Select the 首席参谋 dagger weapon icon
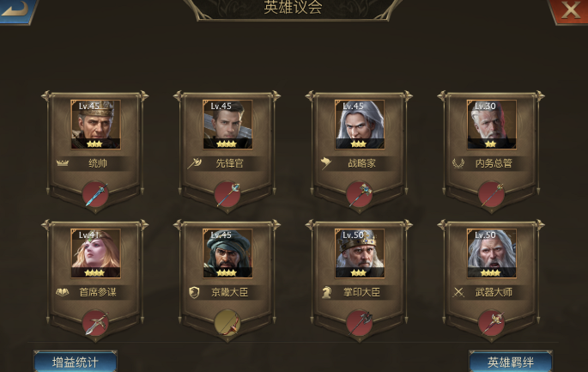Screen dimensions: 588x372 point(95,323)
